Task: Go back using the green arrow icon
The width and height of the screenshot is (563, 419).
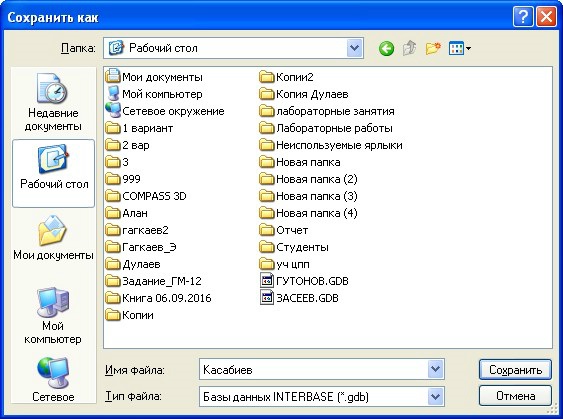Action: [x=386, y=48]
